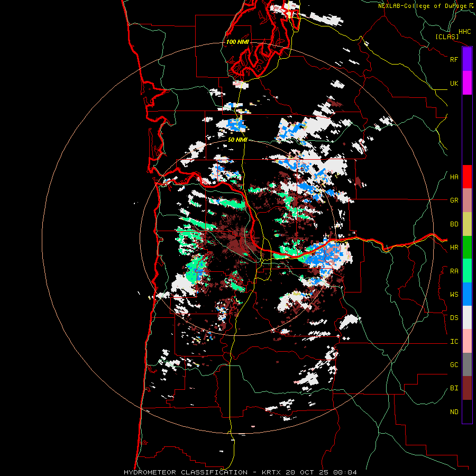Click the BD legend label
The image size is (476, 476).
454,224
